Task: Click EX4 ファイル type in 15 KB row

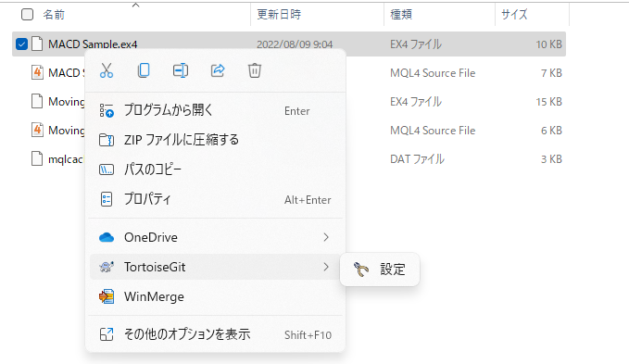Action: pos(416,102)
